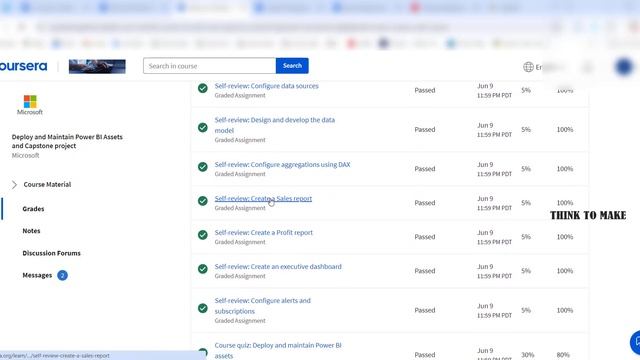Click the Microsoft partner logo
Screen dimensions: 640x360
[30, 105]
